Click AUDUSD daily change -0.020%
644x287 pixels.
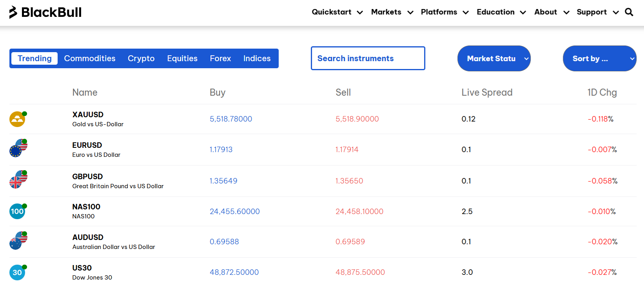(602, 242)
